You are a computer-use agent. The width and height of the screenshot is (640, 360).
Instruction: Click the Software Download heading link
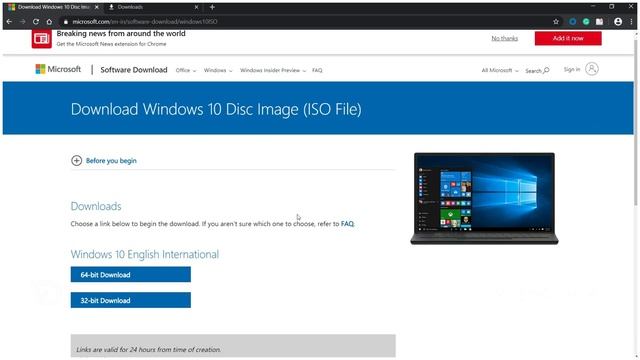coord(134,70)
